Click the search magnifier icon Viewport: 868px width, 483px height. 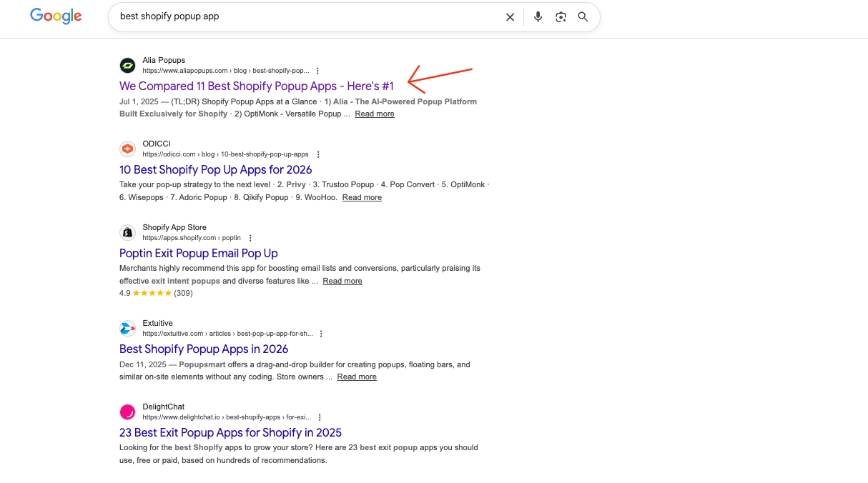tap(583, 16)
